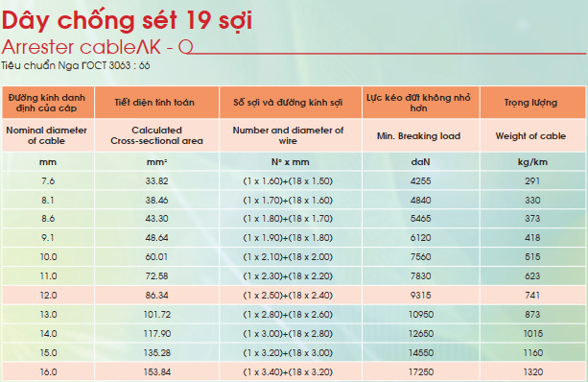Click the 14550 daN breaking load cell
This screenshot has width=588, height=382.
421,353
